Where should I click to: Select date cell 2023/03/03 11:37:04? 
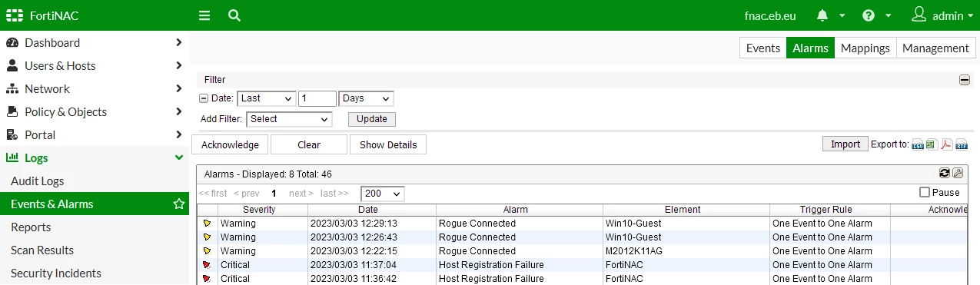tap(372, 265)
